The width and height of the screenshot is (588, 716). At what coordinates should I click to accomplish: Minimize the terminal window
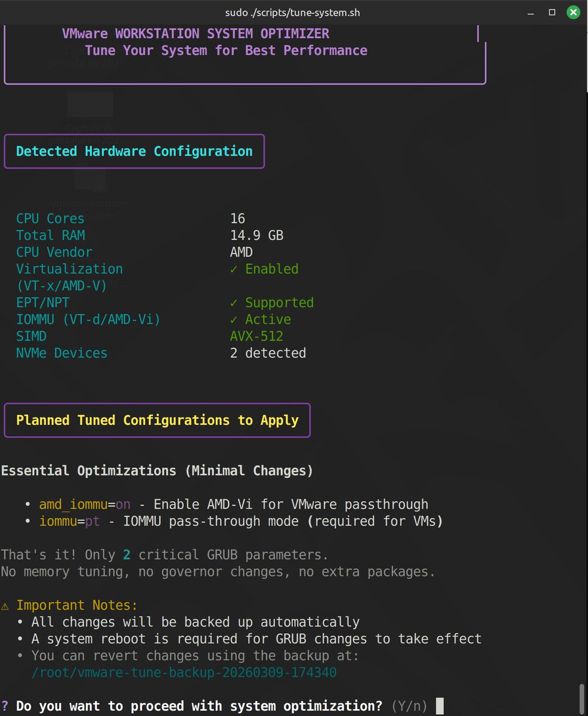pos(530,12)
